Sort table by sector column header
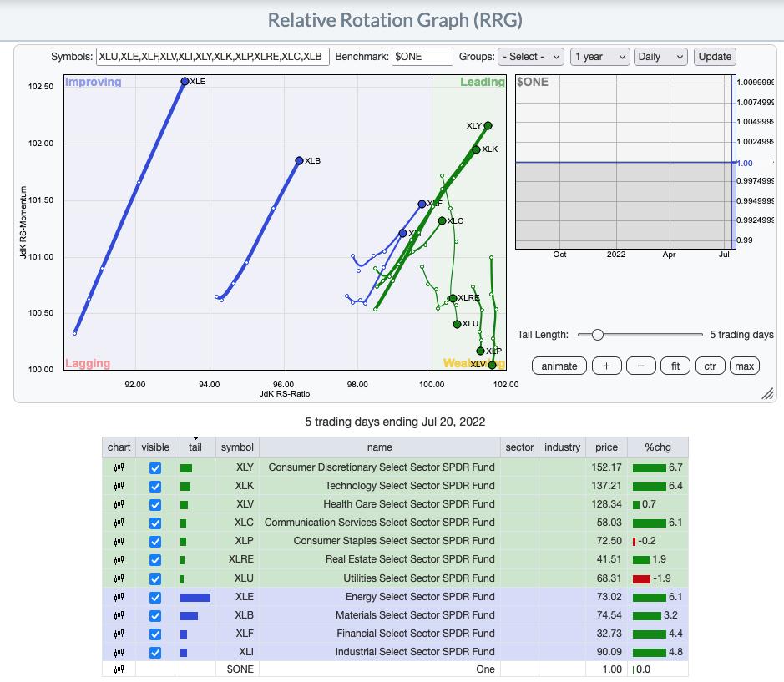This screenshot has height=682, width=784. click(x=519, y=447)
